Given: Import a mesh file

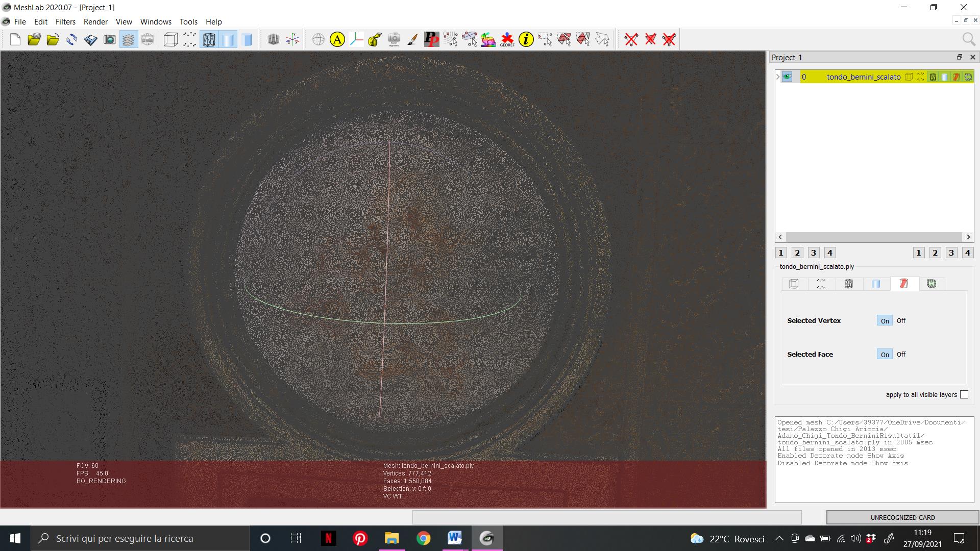Looking at the screenshot, I should point(53,39).
